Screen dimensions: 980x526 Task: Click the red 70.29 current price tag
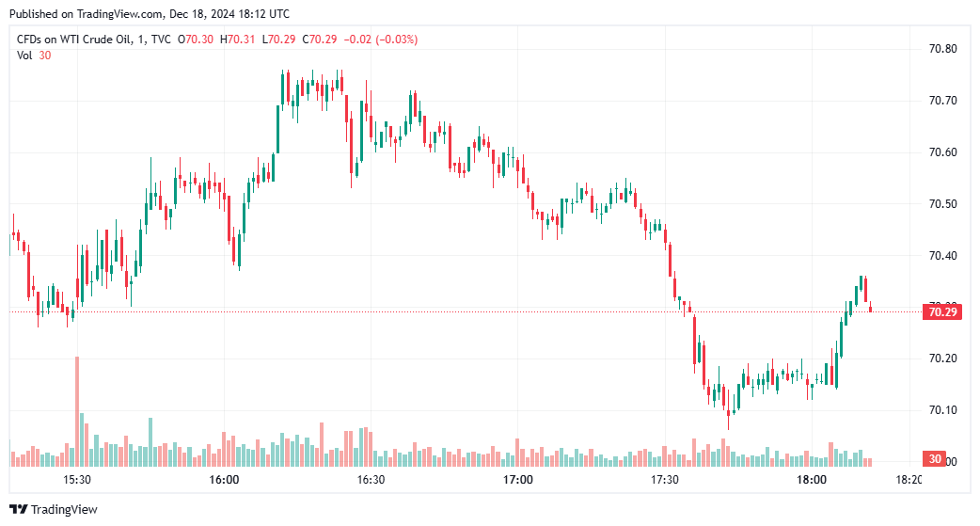[942, 311]
